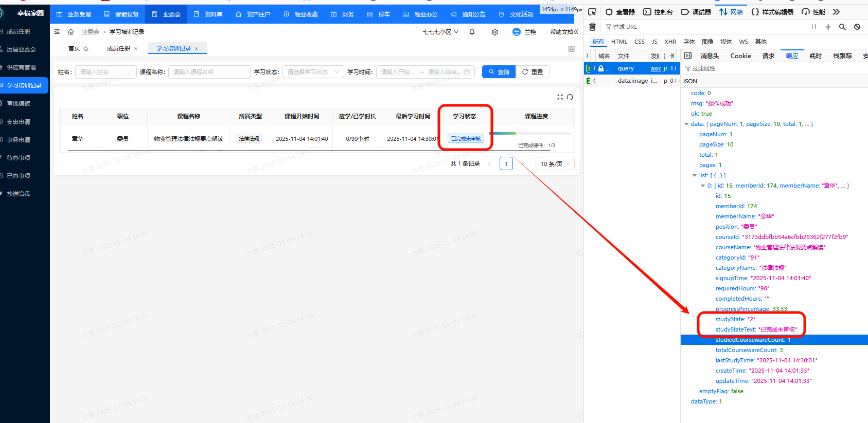
Task: Click the 课程名称 input field
Action: 209,72
